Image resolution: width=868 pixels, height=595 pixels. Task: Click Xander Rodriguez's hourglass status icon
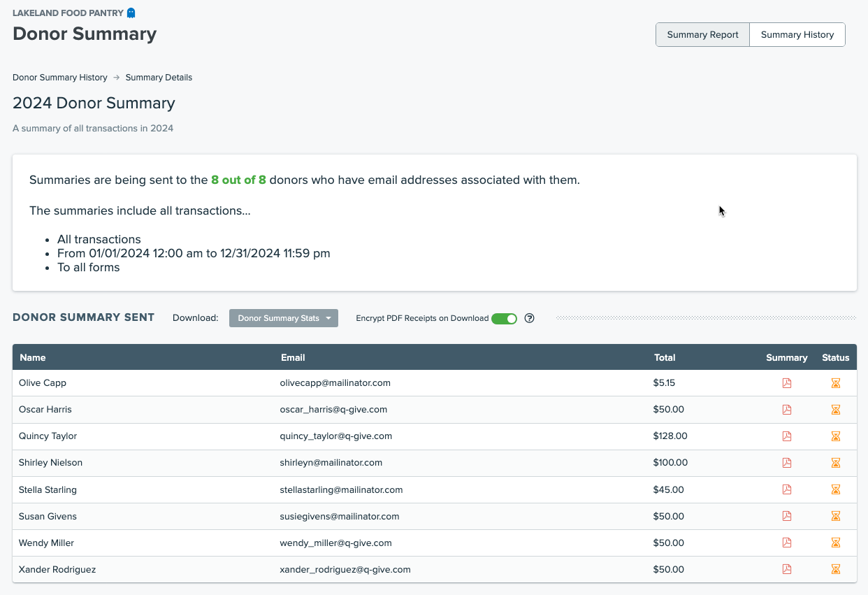835,569
